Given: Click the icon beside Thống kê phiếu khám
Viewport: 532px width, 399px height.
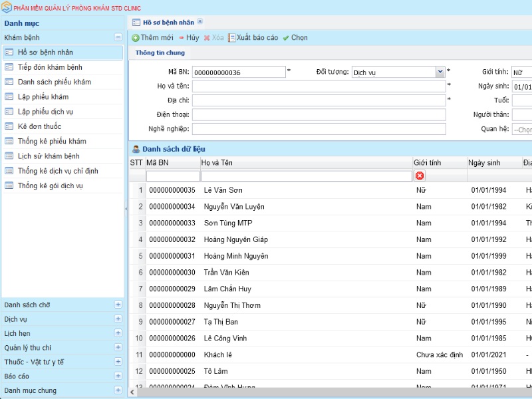Looking at the screenshot, I should 9,141.
